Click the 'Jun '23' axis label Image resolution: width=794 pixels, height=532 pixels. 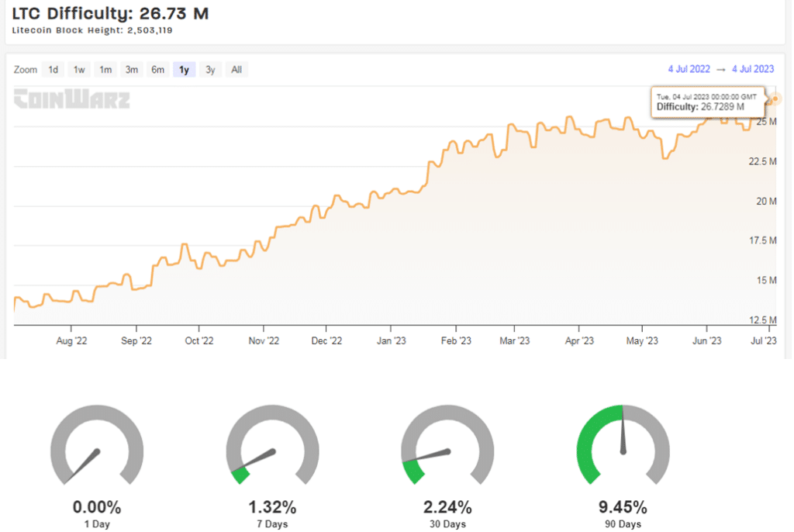(707, 341)
